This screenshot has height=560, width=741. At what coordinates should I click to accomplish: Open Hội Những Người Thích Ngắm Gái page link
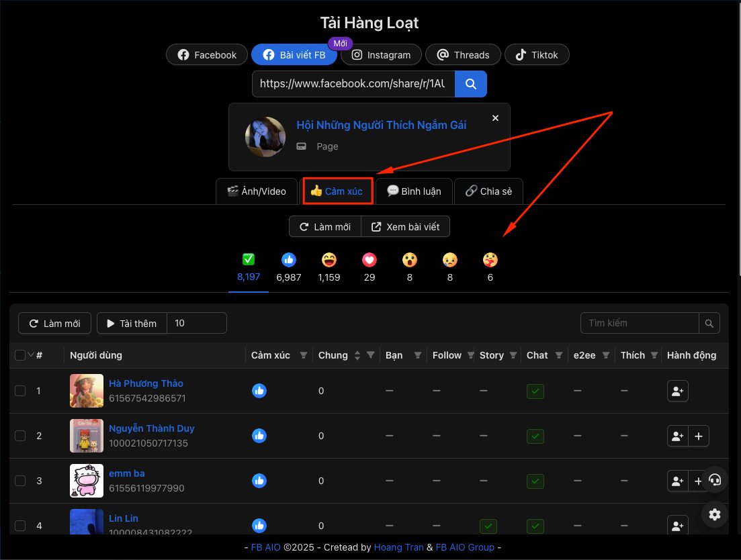tap(382, 125)
